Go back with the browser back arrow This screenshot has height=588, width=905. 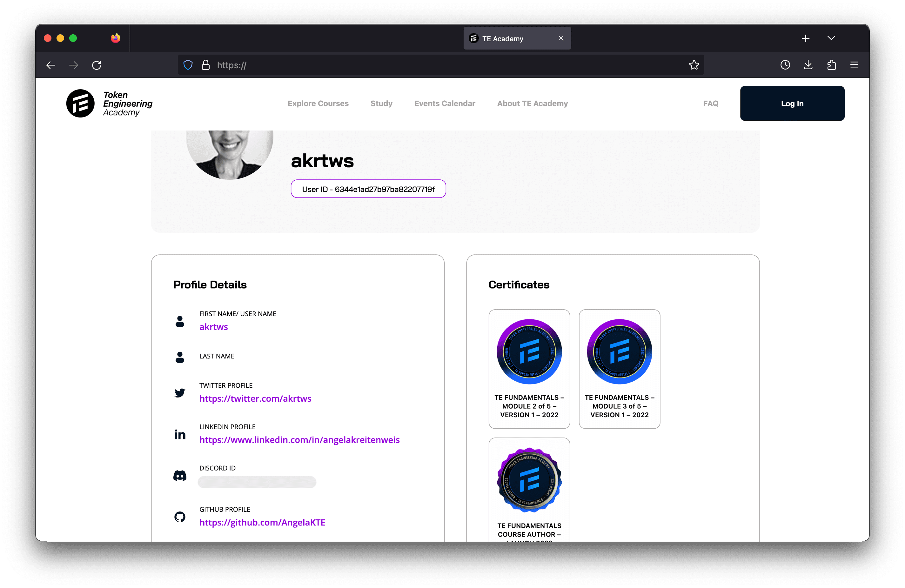[51, 65]
